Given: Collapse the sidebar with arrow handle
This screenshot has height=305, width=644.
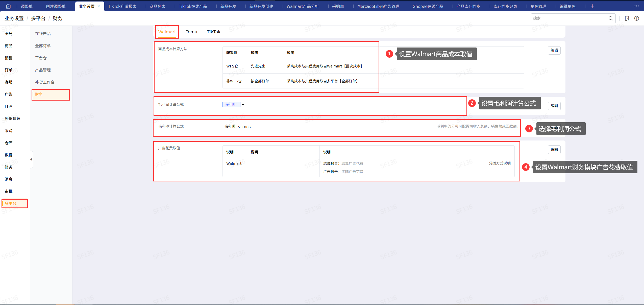Looking at the screenshot, I should 31,159.
